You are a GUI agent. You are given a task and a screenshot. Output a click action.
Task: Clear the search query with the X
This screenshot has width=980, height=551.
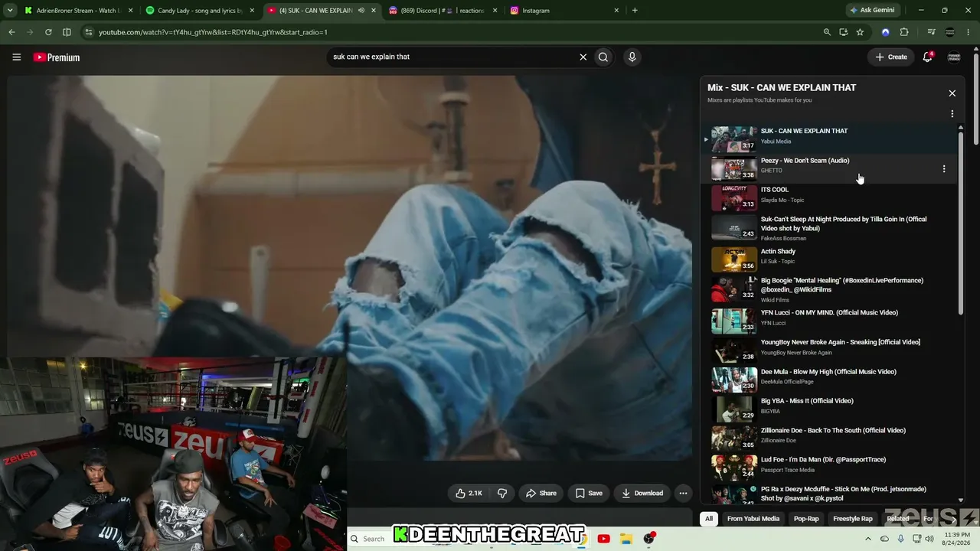click(x=583, y=57)
